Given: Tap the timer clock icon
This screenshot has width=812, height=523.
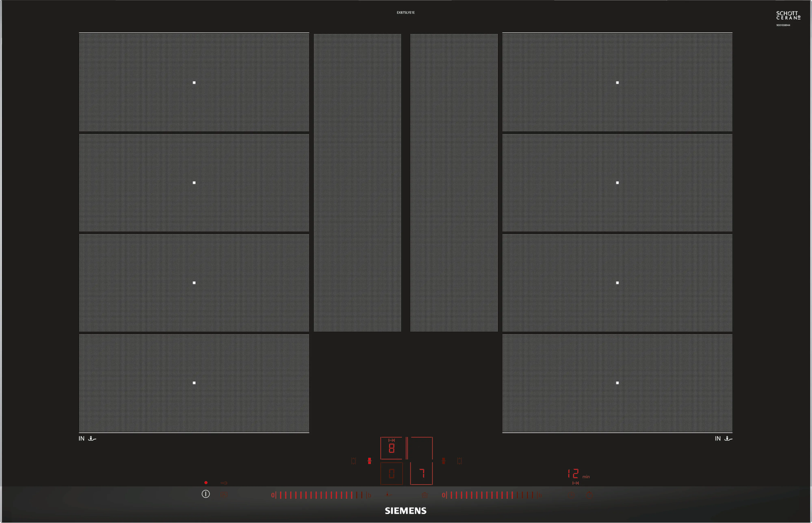Looking at the screenshot, I should point(571,495).
